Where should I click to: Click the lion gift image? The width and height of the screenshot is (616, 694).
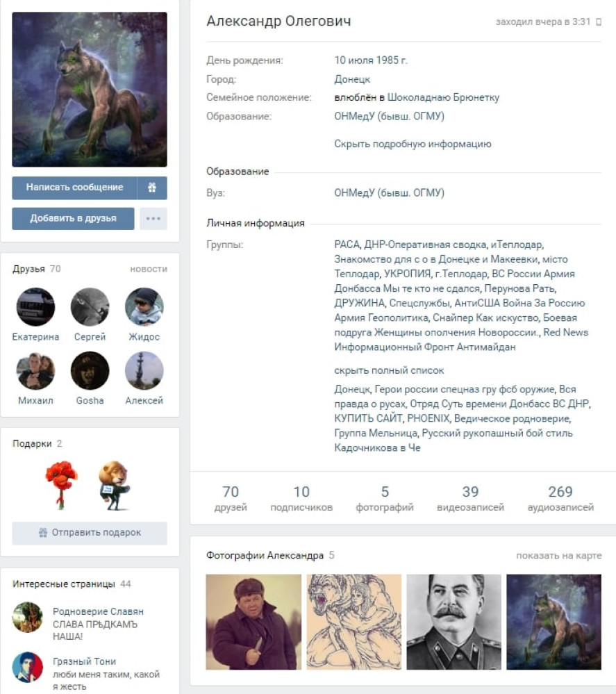pyautogui.click(x=114, y=485)
